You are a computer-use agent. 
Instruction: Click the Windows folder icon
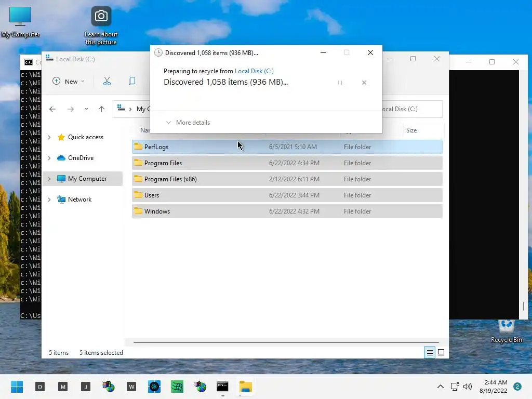point(138,211)
